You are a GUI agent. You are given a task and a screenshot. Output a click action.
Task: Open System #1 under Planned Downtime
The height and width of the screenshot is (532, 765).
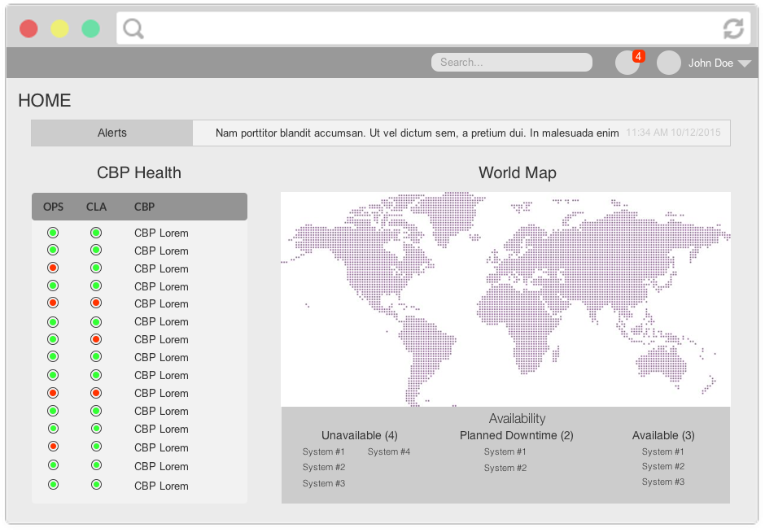coord(505,451)
